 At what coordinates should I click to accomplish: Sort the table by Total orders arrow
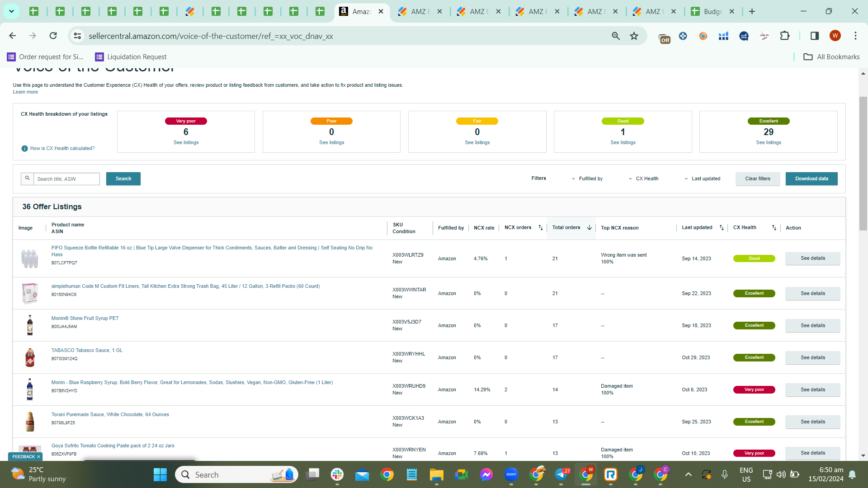tap(589, 228)
